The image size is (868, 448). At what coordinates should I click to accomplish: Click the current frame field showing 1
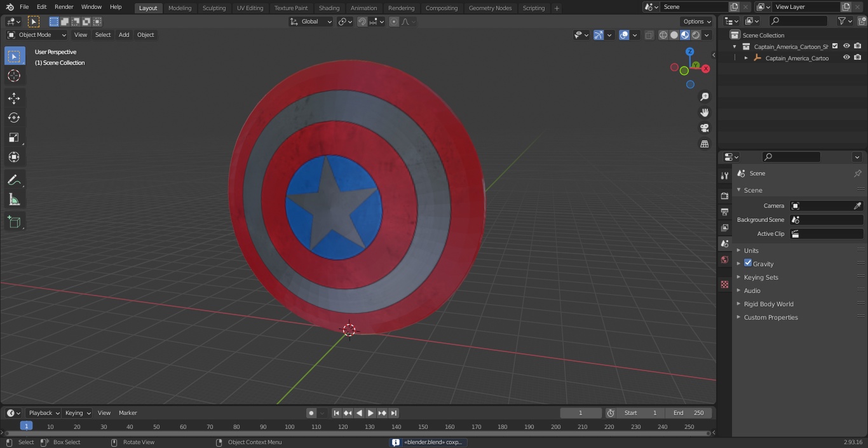point(581,413)
